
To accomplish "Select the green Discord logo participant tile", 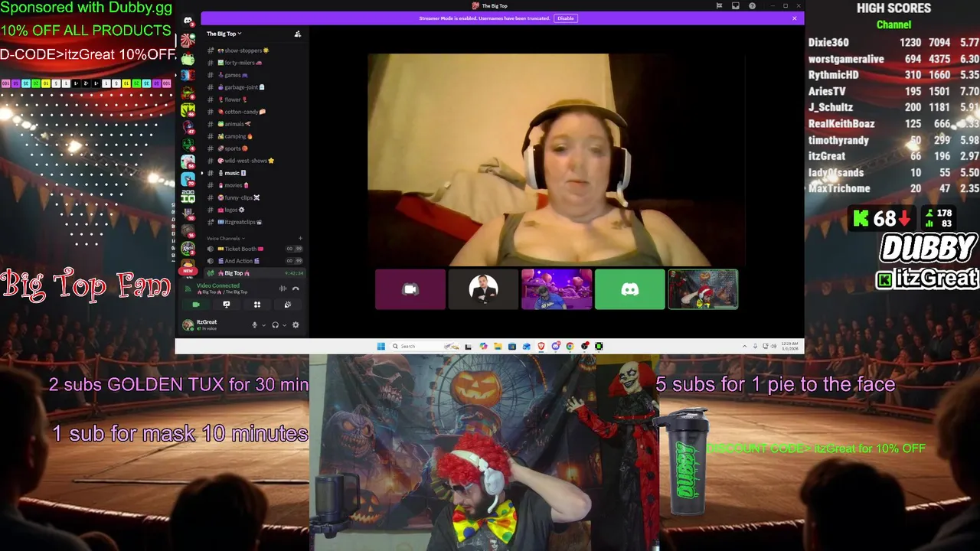I will (x=630, y=289).
